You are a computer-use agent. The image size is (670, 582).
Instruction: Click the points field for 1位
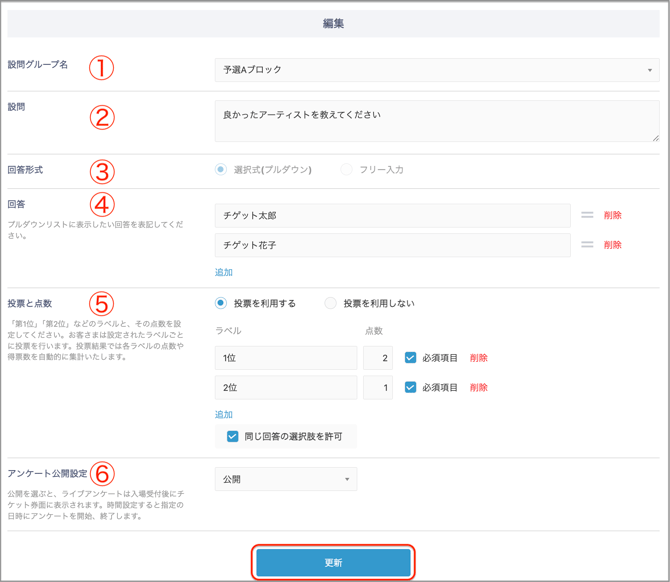(x=378, y=358)
